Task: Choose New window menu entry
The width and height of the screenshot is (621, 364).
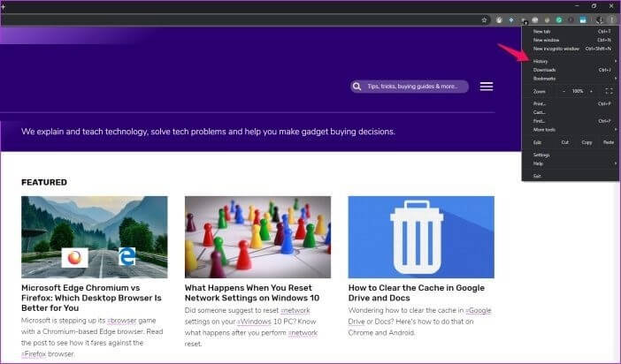Action: pos(571,40)
